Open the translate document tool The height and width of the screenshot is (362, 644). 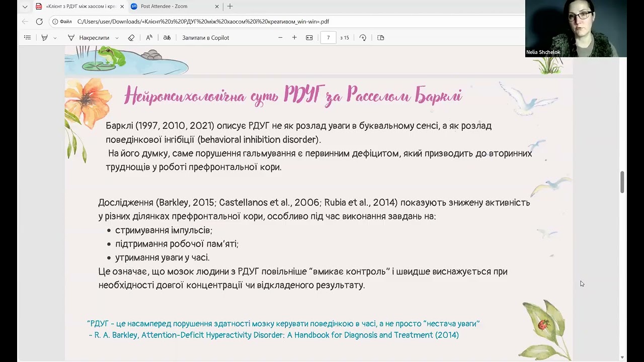click(167, 38)
